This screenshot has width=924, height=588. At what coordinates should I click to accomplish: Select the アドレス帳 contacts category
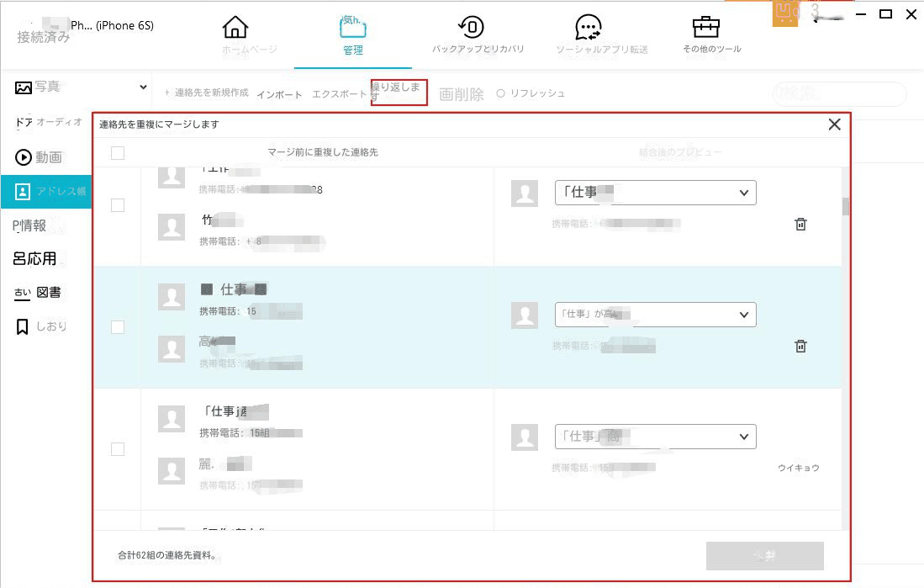(46, 191)
